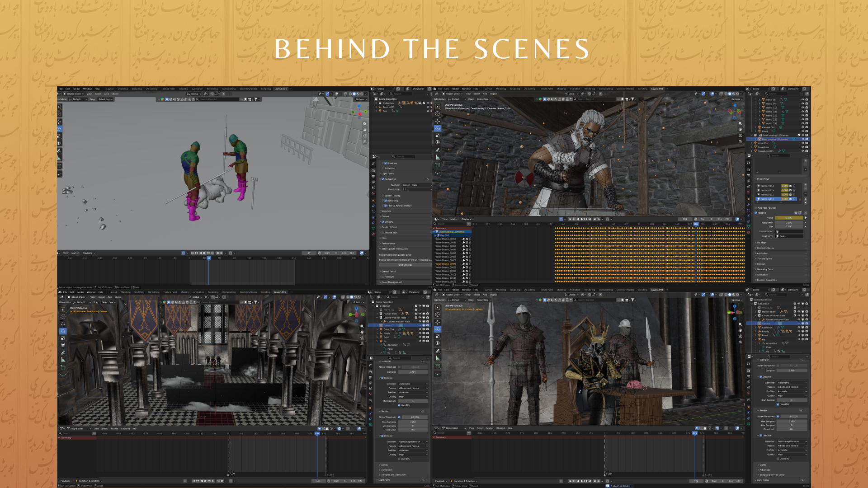Open Modifier wrench tab in guards properties
Screen dimensions: 868x488
pyautogui.click(x=373, y=206)
